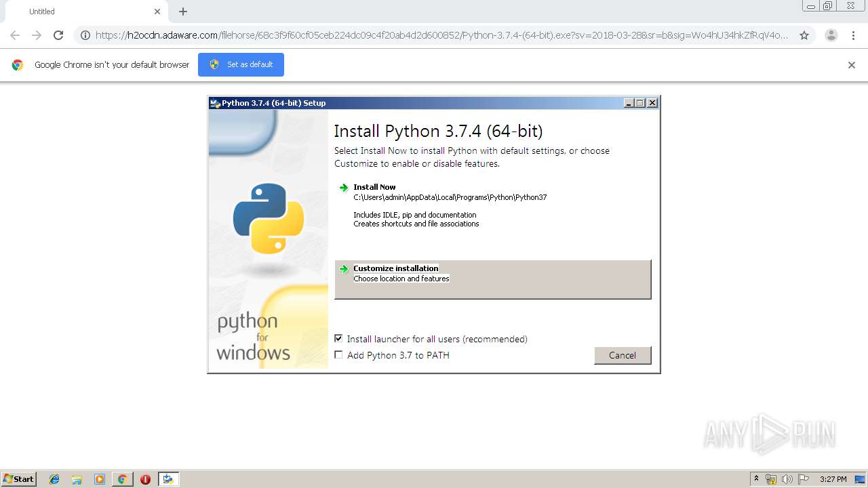Click the install path text under Install Now
The height and width of the screenshot is (488, 868).
(450, 197)
